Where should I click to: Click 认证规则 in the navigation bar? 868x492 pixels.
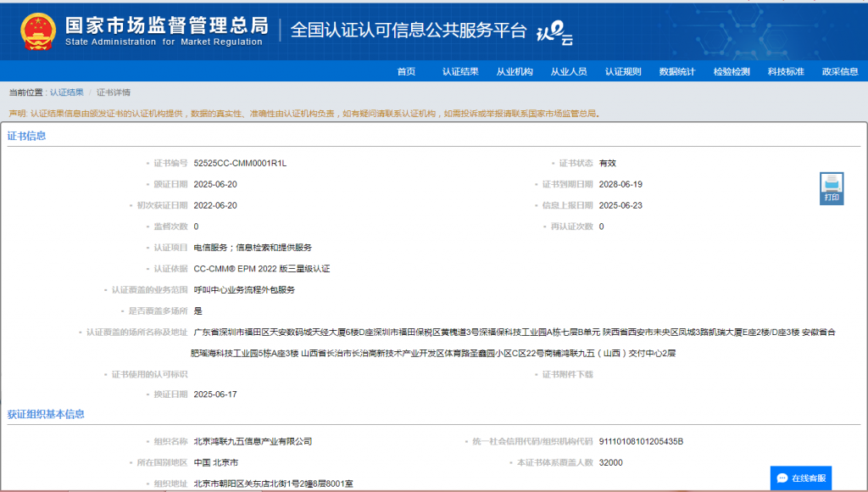[623, 71]
